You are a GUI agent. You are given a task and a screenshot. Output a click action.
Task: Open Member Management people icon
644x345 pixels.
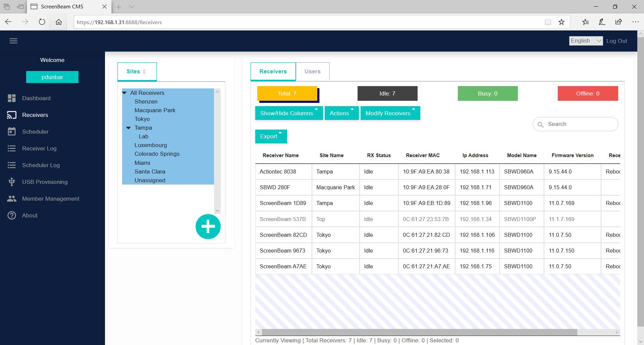(12, 199)
